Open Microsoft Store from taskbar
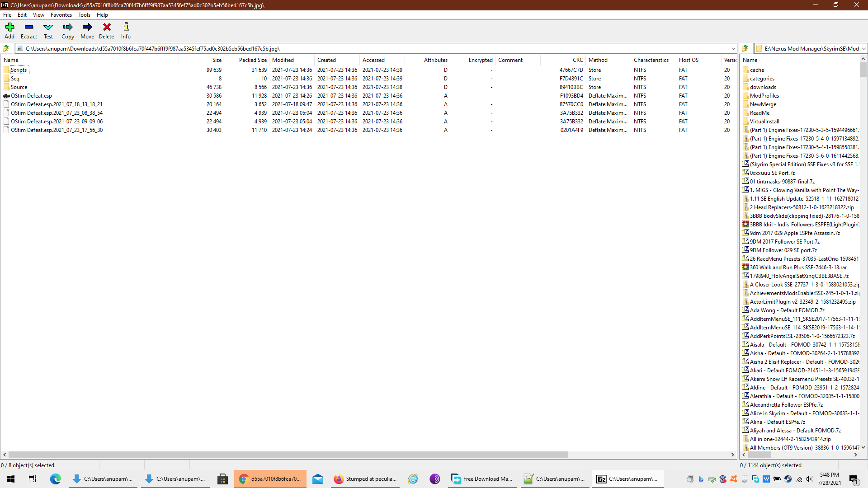Image resolution: width=868 pixels, height=488 pixels. [222, 479]
